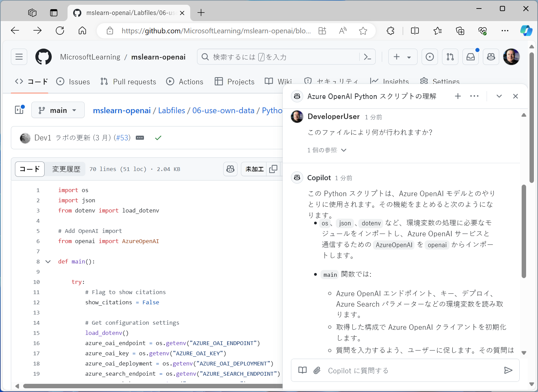Open the GitHub issues circle icon
538x392 pixels.
pos(430,57)
